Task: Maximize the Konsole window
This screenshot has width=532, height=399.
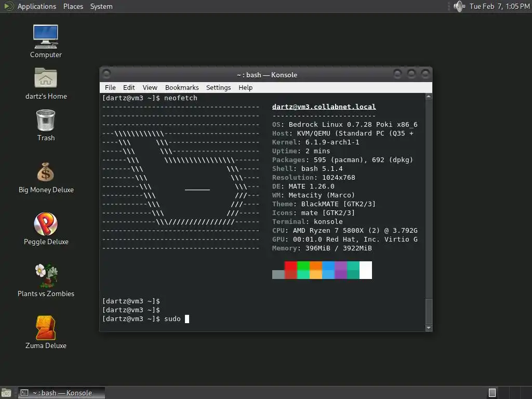Action: pos(411,73)
